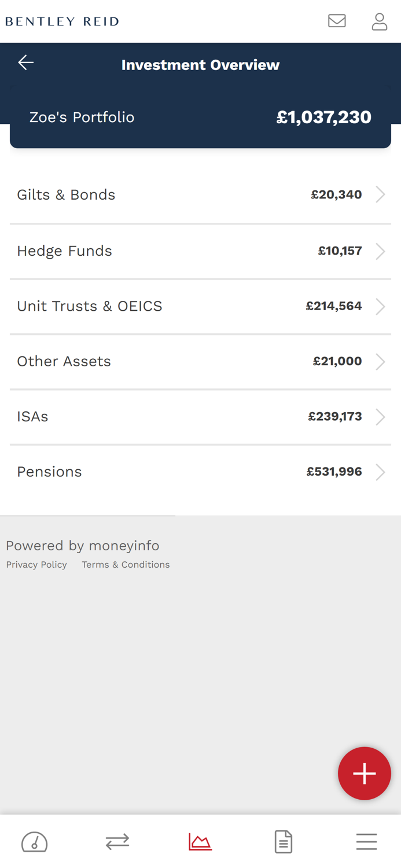The height and width of the screenshot is (868, 401).
Task: Expand the Hedge Funds details chevron
Action: pyautogui.click(x=381, y=251)
